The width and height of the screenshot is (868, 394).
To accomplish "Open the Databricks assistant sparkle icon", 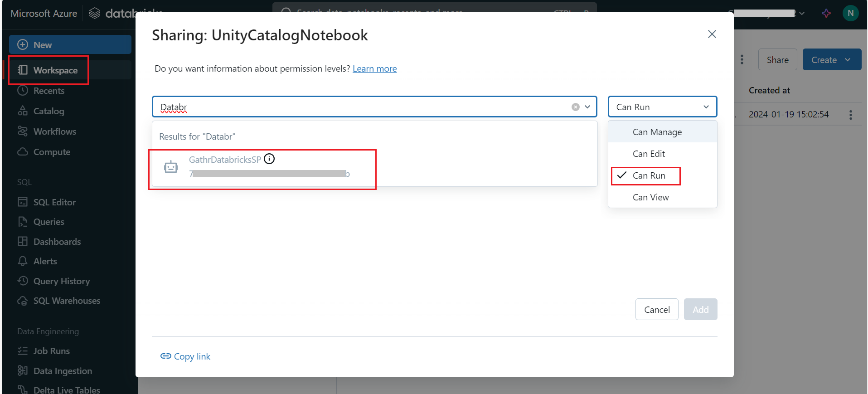I will 826,13.
